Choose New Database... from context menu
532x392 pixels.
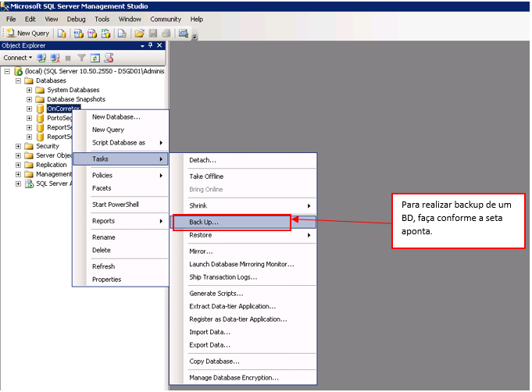point(121,117)
